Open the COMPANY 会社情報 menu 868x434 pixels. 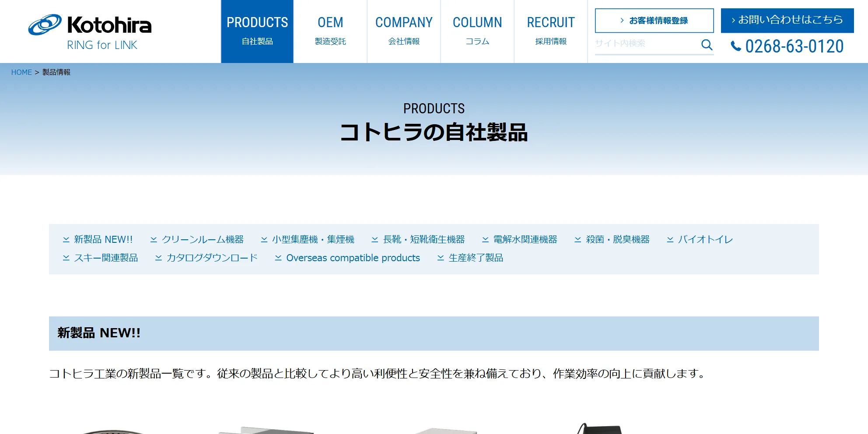pos(404,31)
